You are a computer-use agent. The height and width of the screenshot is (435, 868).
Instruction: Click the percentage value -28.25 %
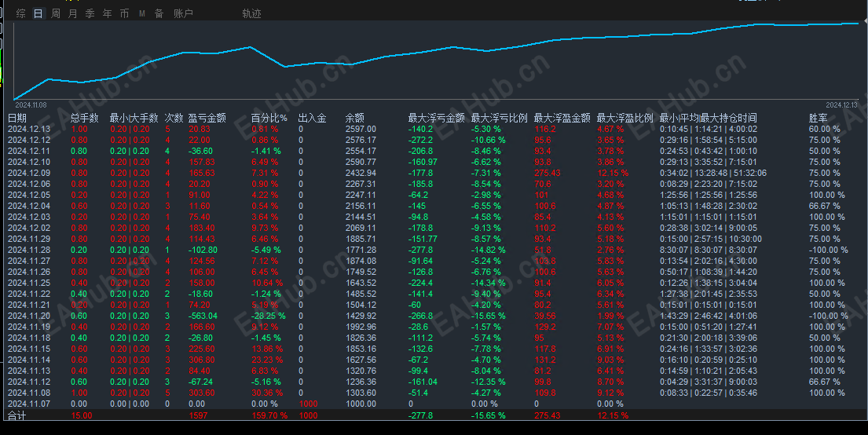pyautogui.click(x=269, y=316)
